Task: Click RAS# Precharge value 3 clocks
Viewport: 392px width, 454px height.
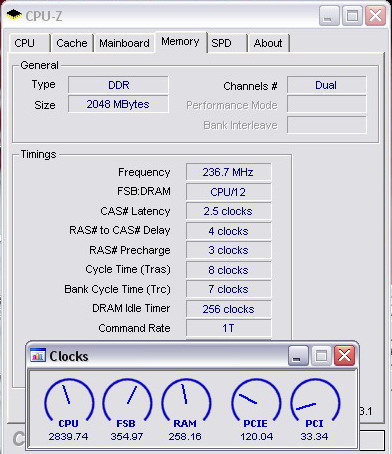Action: pyautogui.click(x=228, y=250)
